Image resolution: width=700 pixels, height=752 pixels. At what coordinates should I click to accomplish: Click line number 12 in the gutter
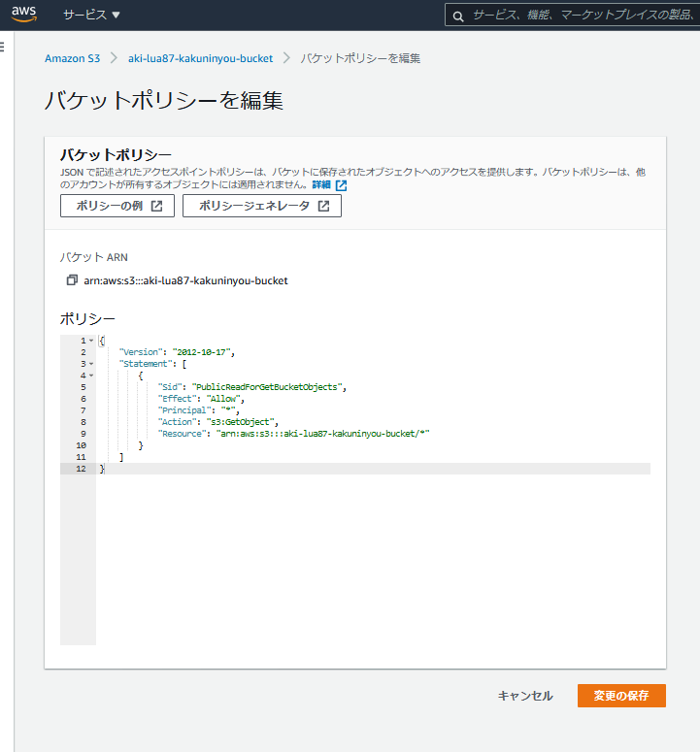click(x=81, y=469)
